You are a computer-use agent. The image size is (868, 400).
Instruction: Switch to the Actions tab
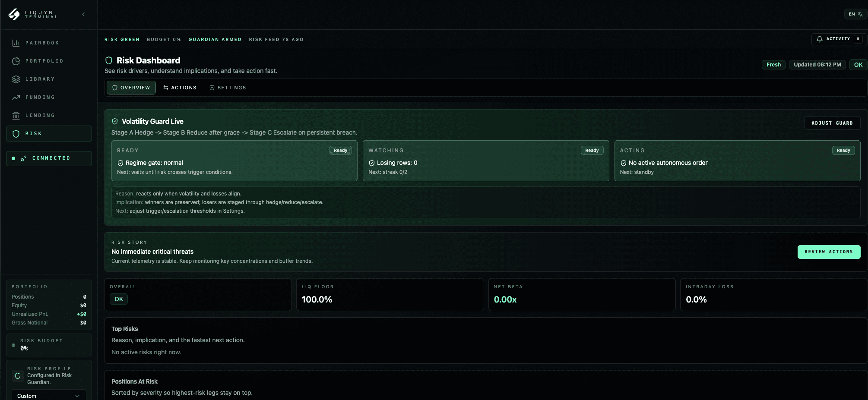pos(180,88)
